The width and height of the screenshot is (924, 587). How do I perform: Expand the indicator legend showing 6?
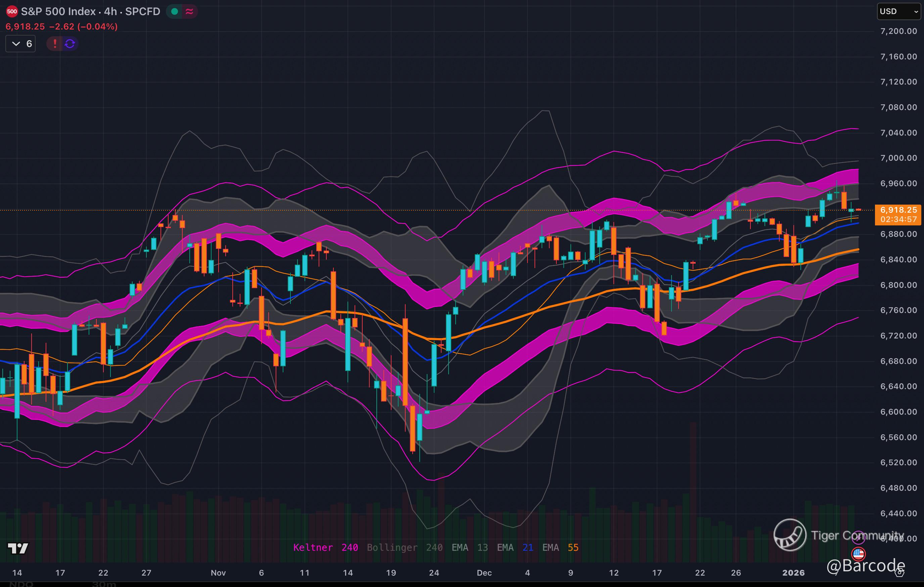click(21, 44)
